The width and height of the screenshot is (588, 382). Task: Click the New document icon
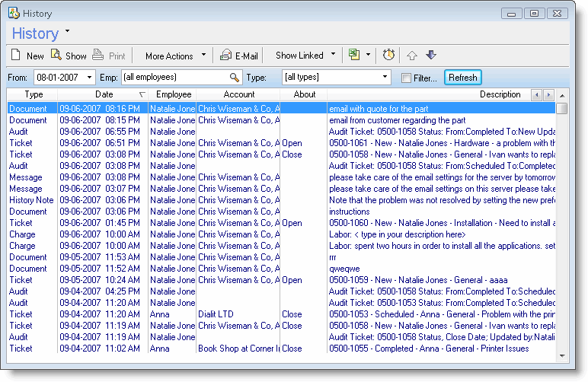pyautogui.click(x=15, y=55)
